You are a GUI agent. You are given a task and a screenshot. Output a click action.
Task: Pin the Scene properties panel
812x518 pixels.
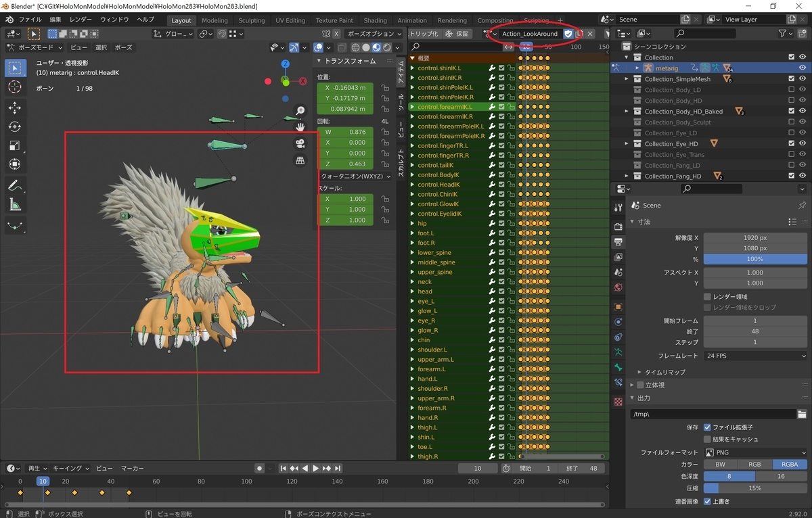point(803,205)
